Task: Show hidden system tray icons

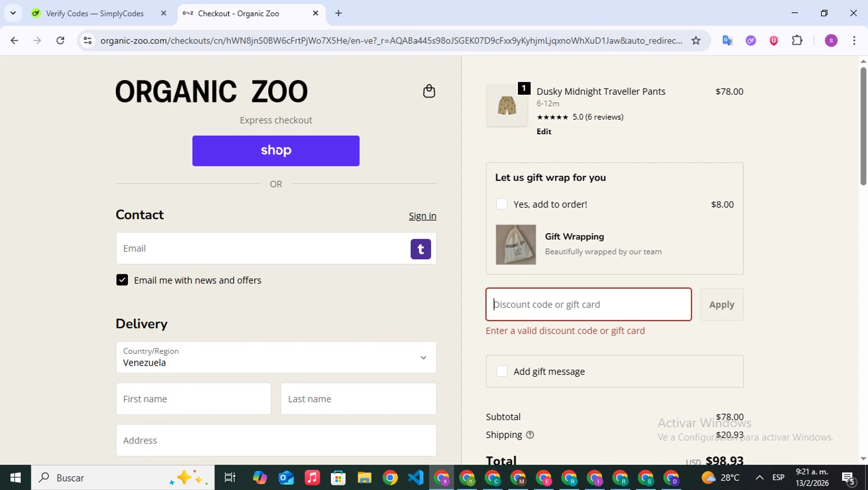Action: point(760,478)
